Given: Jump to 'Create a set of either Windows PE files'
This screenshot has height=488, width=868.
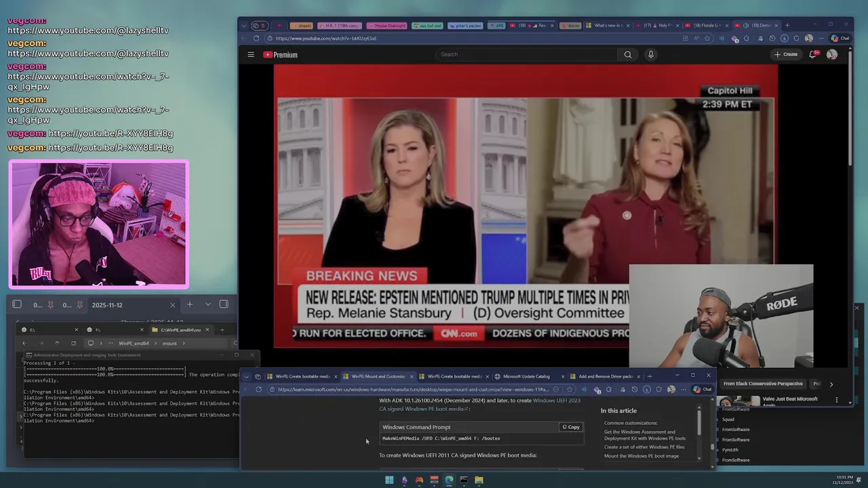Looking at the screenshot, I should [644, 447].
